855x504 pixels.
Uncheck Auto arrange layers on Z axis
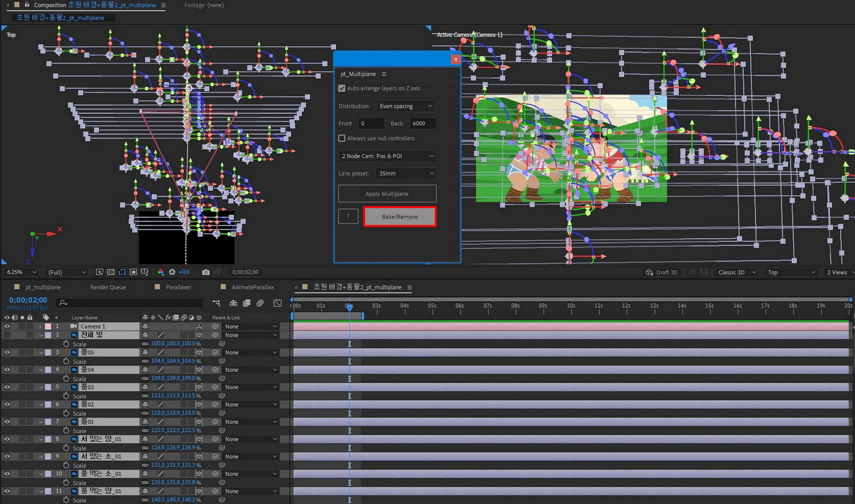(x=342, y=88)
